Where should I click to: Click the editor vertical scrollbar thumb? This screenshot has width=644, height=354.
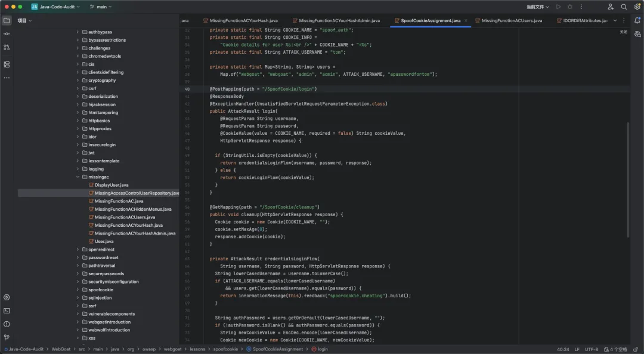[x=627, y=180]
